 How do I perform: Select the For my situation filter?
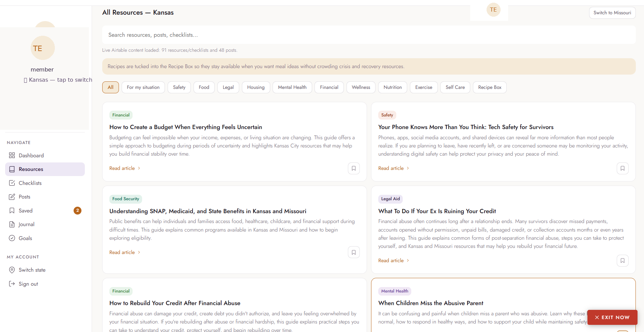pos(143,87)
